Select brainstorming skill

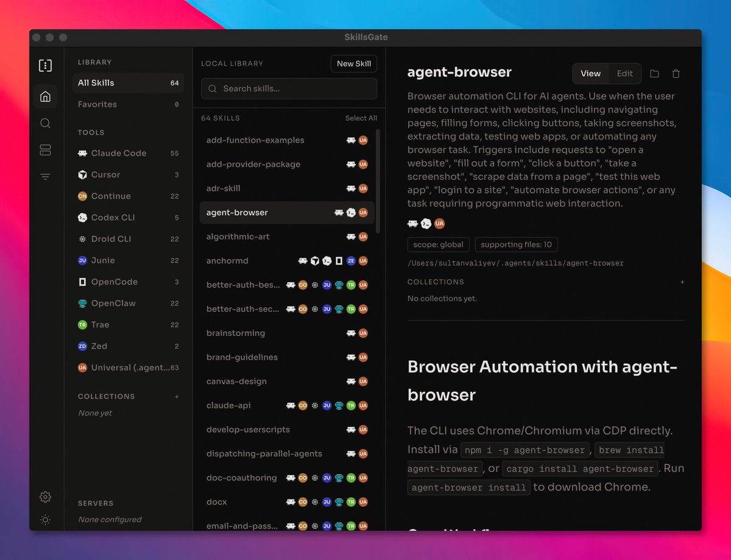[287, 333]
